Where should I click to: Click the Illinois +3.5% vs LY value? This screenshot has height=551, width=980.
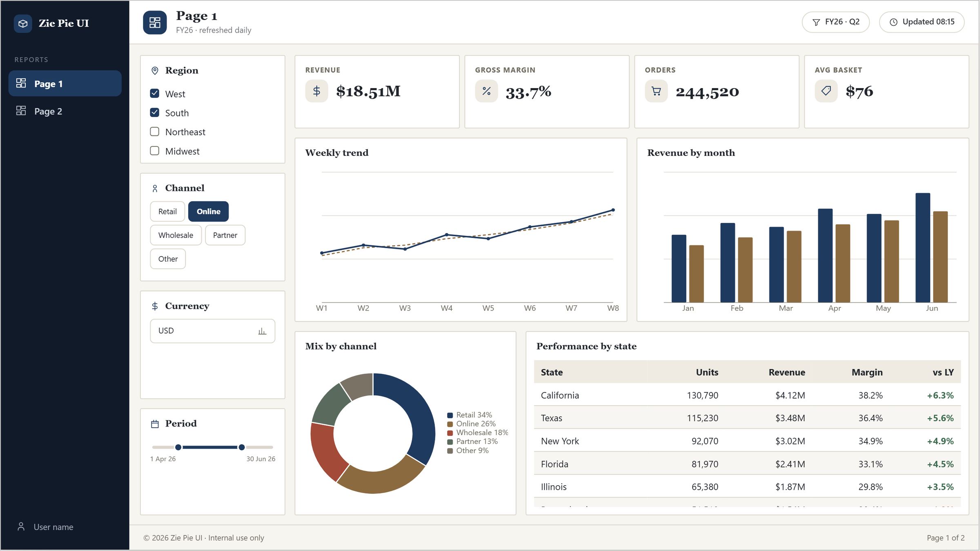(940, 487)
